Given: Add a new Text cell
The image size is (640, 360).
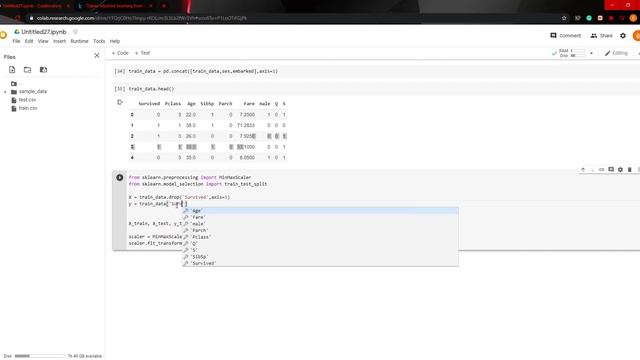Looking at the screenshot, I should click(x=142, y=53).
